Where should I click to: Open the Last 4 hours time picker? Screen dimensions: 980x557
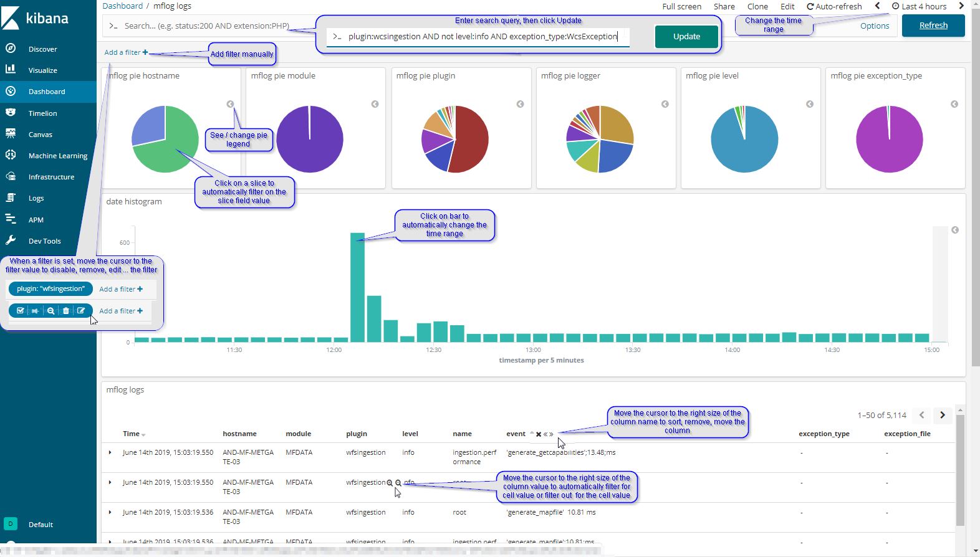pyautogui.click(x=919, y=6)
